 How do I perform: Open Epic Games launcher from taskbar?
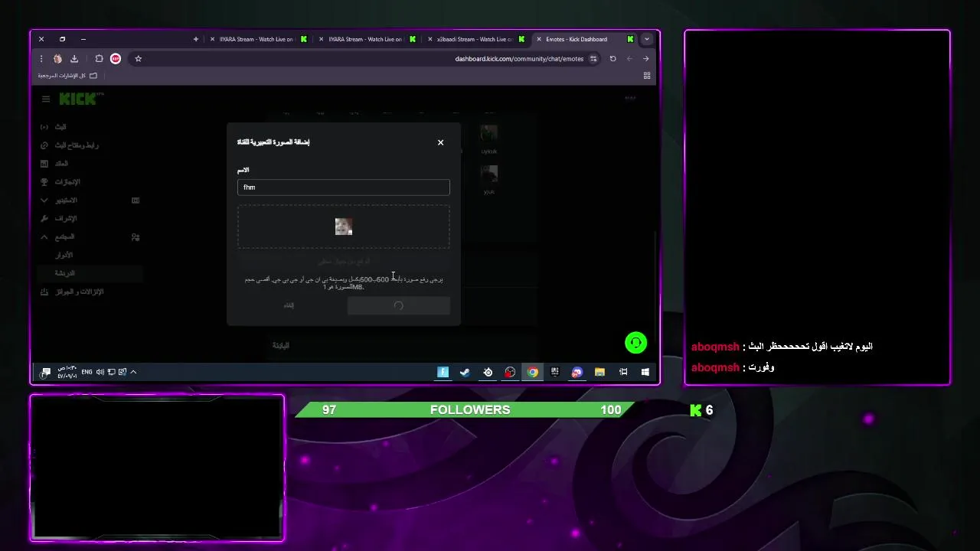pos(555,372)
